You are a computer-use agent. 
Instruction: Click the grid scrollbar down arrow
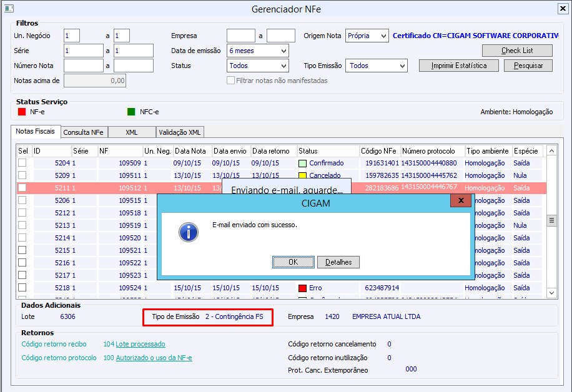point(551,293)
